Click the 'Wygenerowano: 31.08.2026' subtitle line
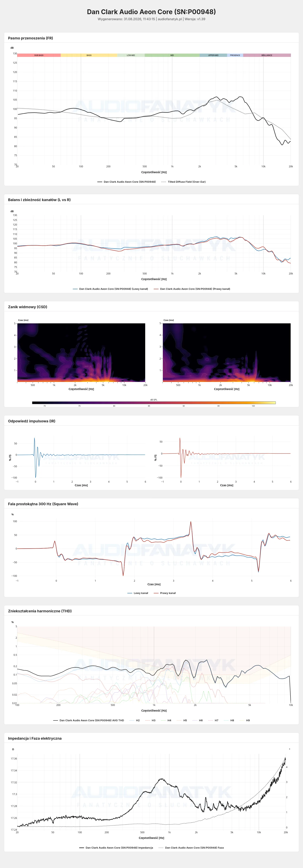303x868 pixels. (x=151, y=19)
